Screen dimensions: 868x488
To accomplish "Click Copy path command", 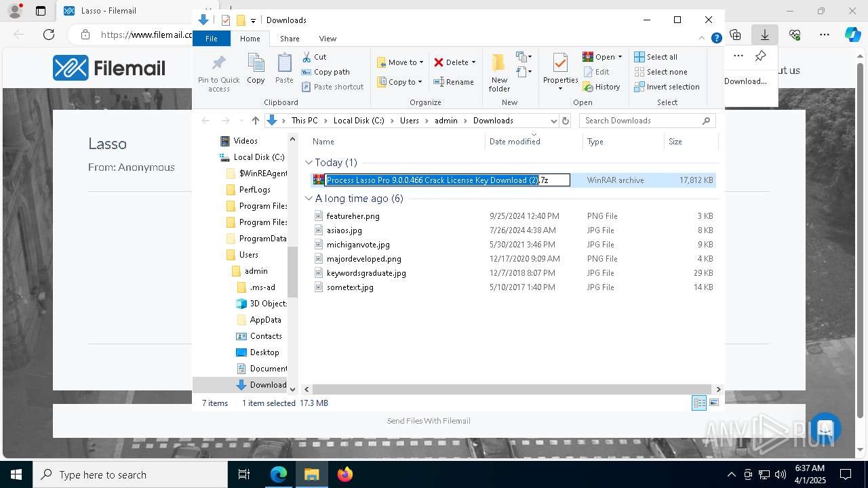I will point(325,72).
